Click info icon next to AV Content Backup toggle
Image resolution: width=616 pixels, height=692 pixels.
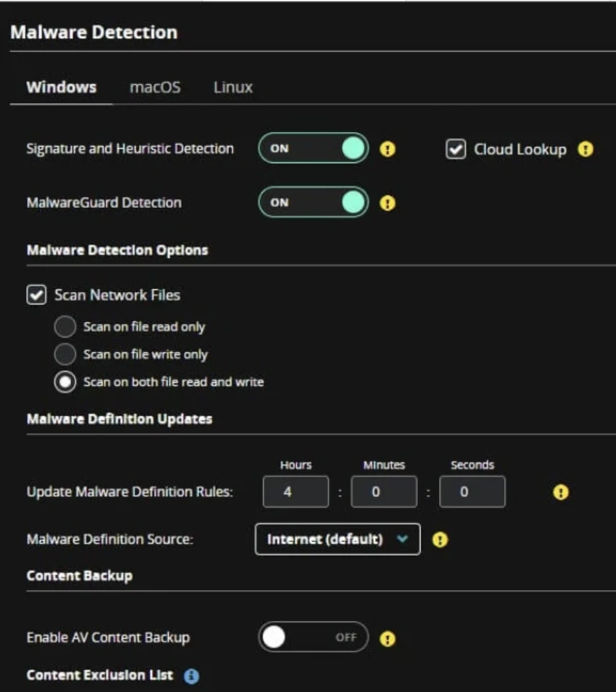point(388,639)
